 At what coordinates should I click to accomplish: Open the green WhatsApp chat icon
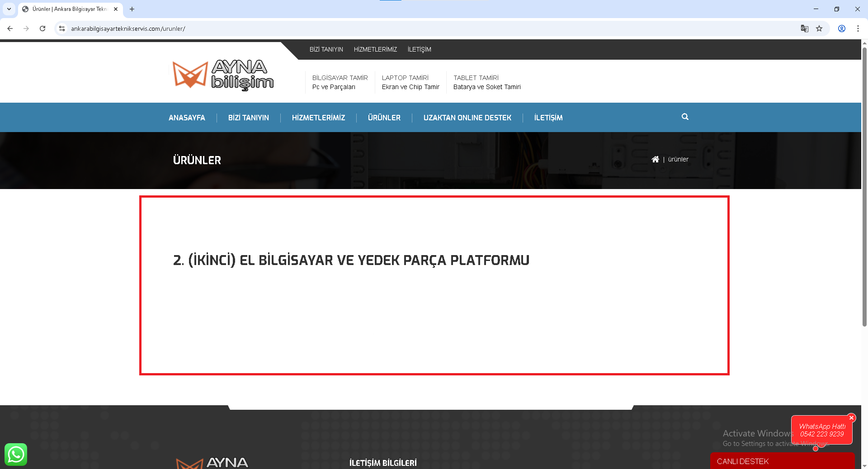16,455
